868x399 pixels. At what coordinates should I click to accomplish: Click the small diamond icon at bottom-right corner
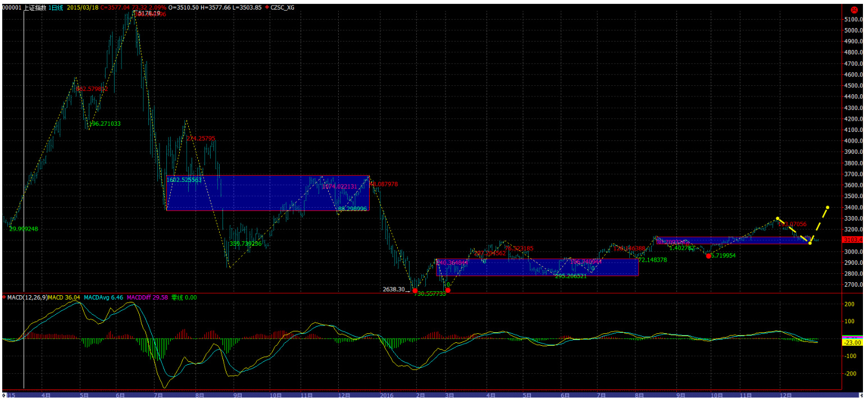click(862, 394)
